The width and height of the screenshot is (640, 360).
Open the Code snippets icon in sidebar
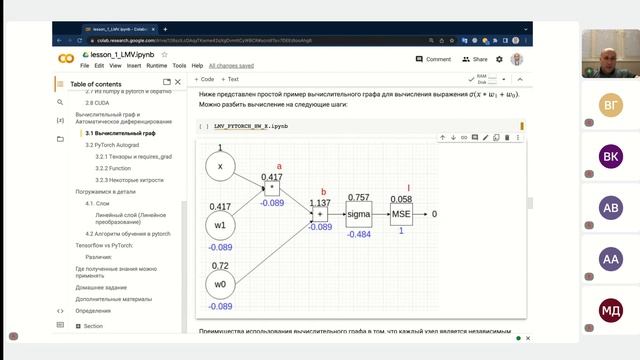60,311
